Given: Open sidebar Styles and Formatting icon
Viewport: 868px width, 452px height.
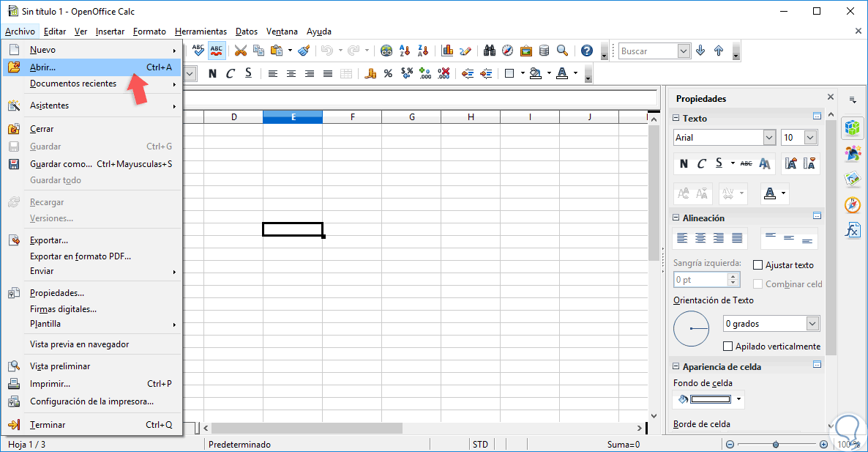Looking at the screenshot, I should pos(853,153).
